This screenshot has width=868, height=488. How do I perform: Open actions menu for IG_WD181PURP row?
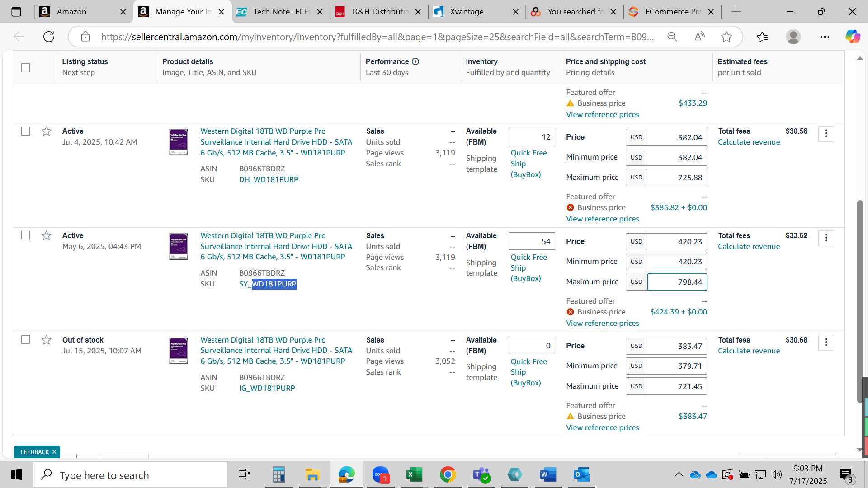click(826, 343)
